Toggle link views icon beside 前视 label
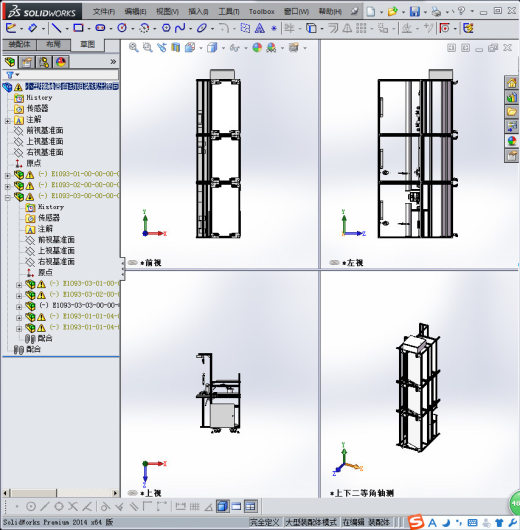The image size is (520, 530). (132, 263)
